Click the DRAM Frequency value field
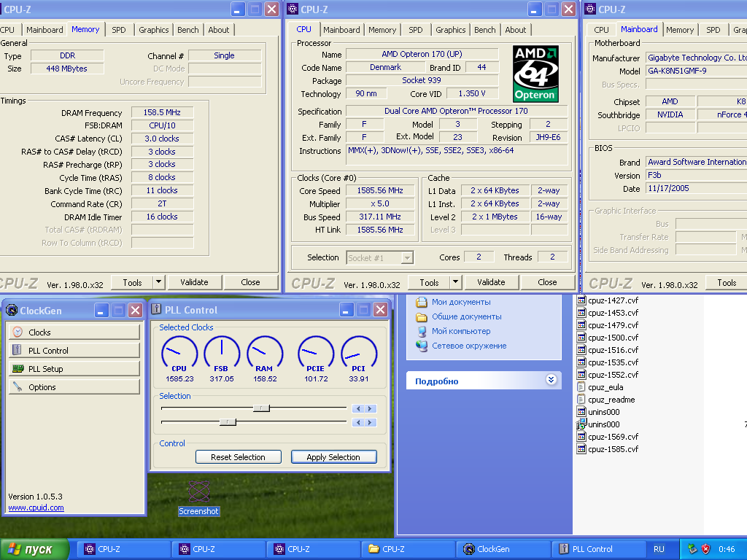This screenshot has height=560, width=747. 162,112
